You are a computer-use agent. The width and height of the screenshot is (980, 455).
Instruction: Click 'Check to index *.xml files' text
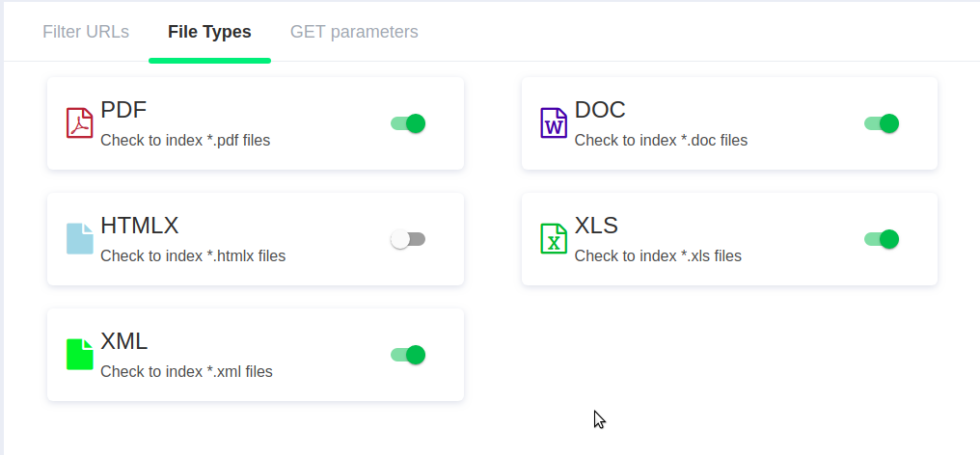click(x=186, y=372)
